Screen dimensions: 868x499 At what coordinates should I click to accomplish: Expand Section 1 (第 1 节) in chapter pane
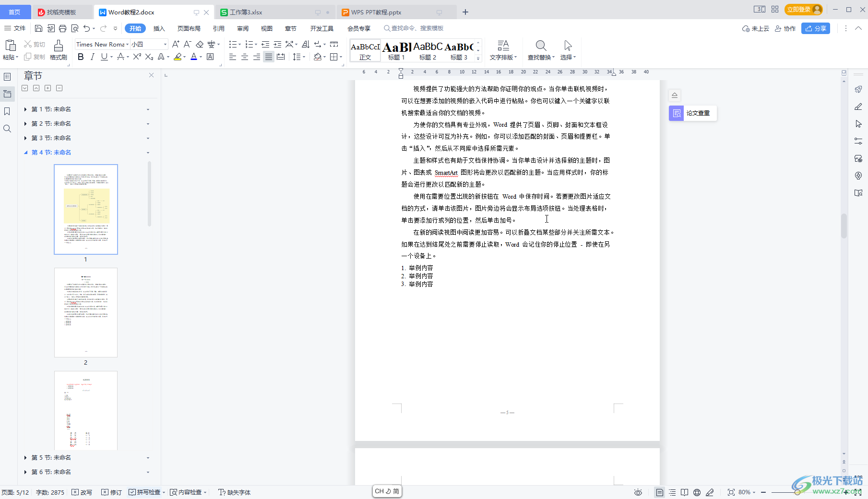(x=25, y=109)
